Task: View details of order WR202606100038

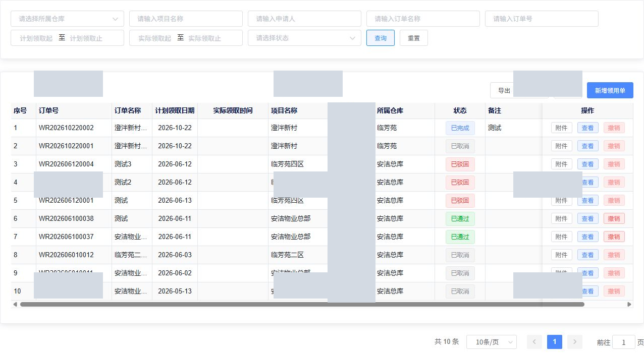Action: pyautogui.click(x=588, y=219)
